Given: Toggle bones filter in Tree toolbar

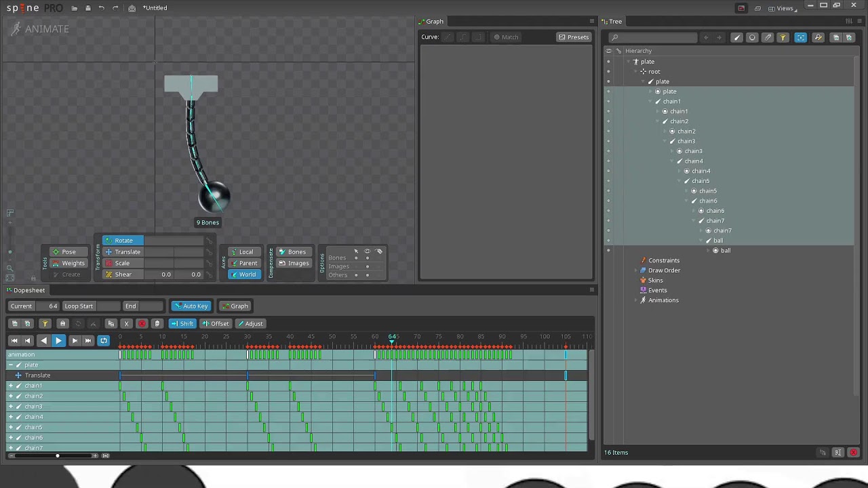Looking at the screenshot, I should point(737,38).
